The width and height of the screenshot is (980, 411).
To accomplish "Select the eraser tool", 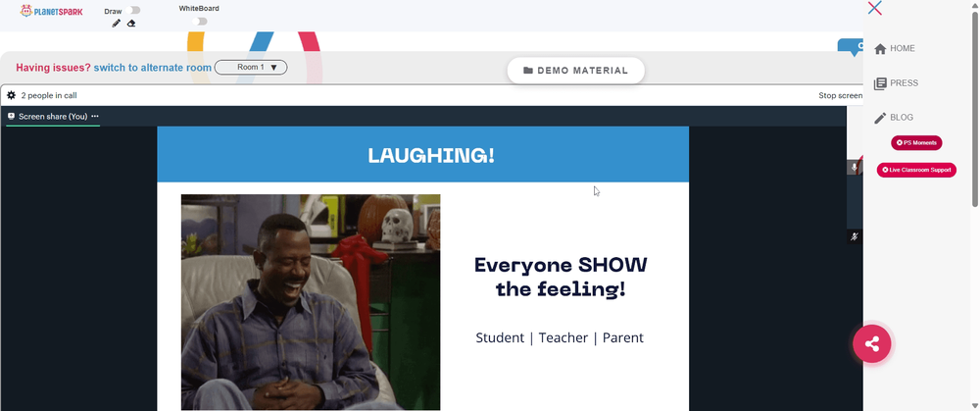I will point(131,24).
